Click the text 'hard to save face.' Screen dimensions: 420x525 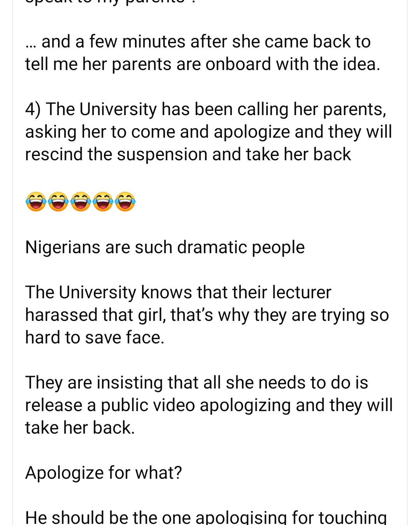95,338
